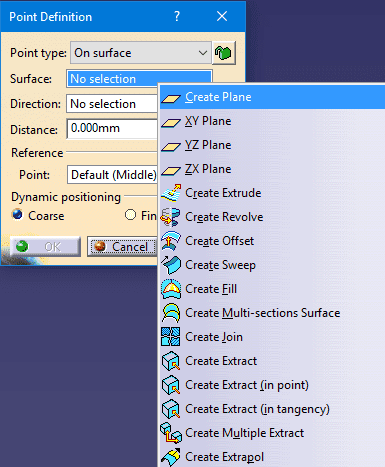Choose Create Plane menu entry text

coord(218,97)
